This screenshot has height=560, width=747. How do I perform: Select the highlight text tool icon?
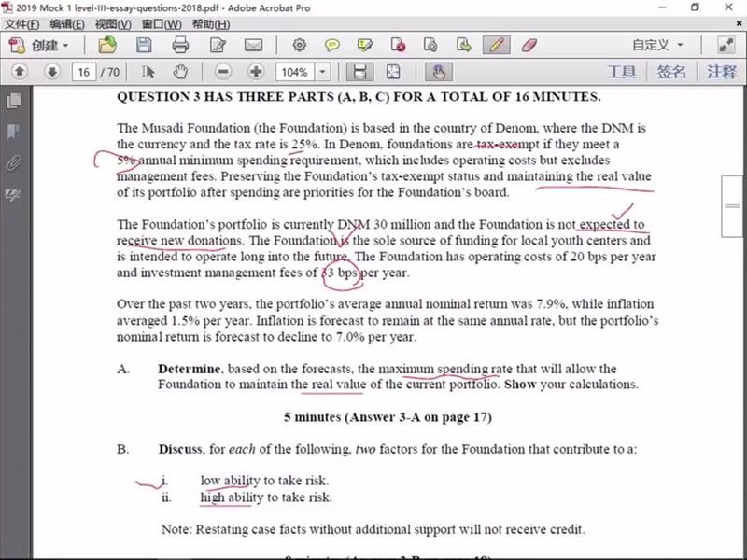click(x=364, y=45)
